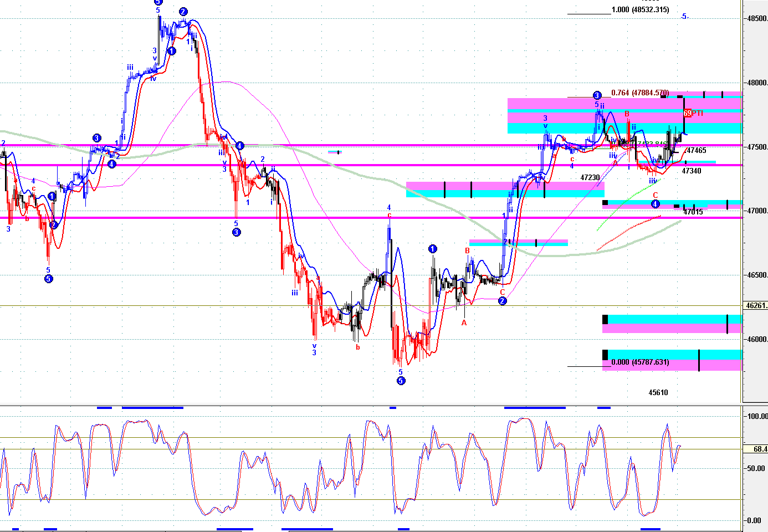
Task: Select the 48500 price axis label
Action: pos(757,19)
